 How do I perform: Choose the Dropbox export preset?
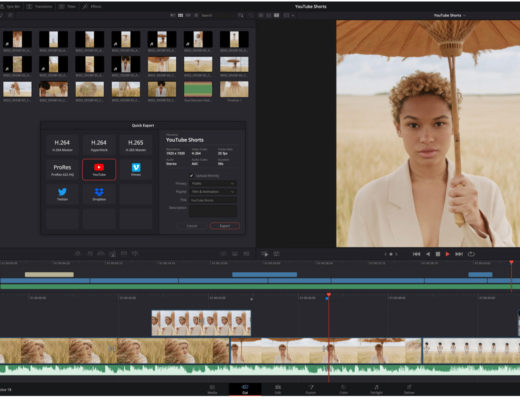99,194
